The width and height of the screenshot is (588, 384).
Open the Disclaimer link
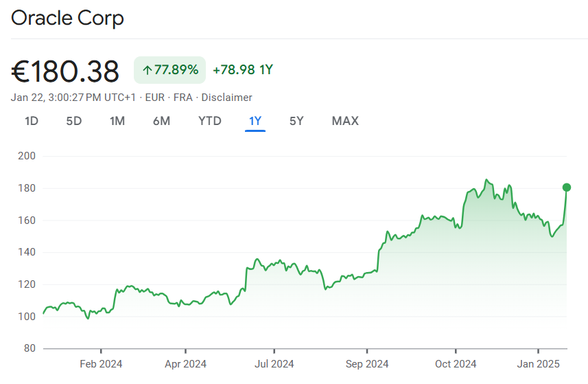pyautogui.click(x=226, y=98)
